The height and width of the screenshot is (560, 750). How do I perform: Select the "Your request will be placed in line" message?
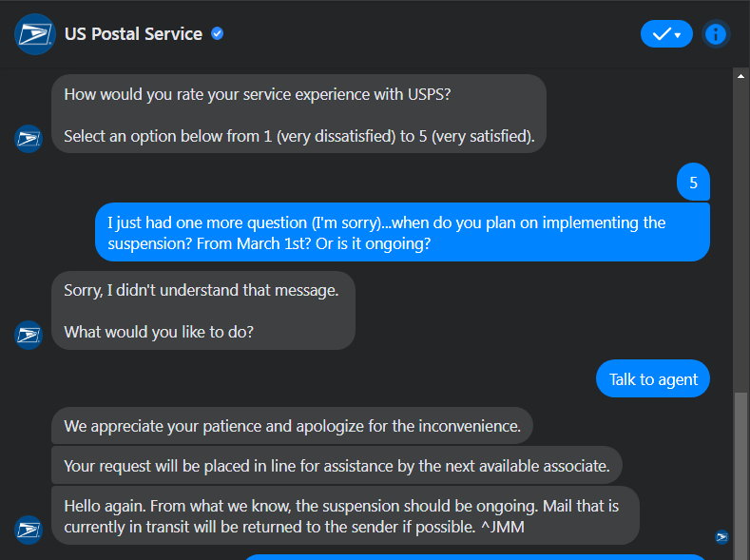[337, 466]
